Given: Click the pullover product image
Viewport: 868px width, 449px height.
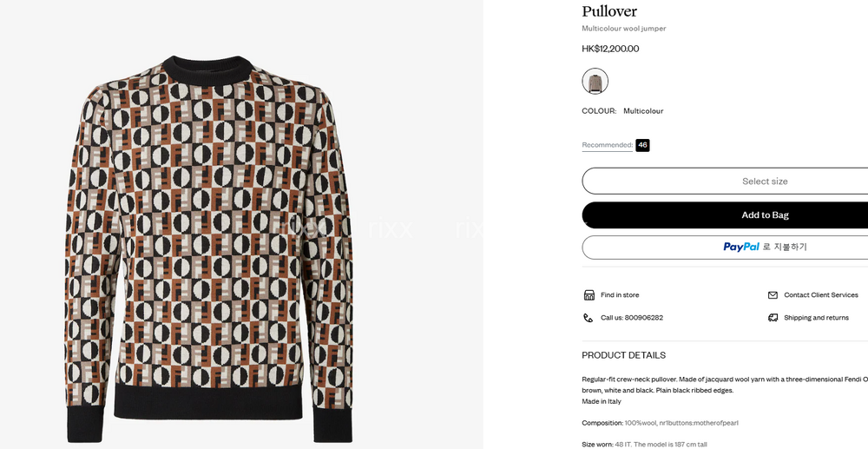Looking at the screenshot, I should click(x=208, y=248).
